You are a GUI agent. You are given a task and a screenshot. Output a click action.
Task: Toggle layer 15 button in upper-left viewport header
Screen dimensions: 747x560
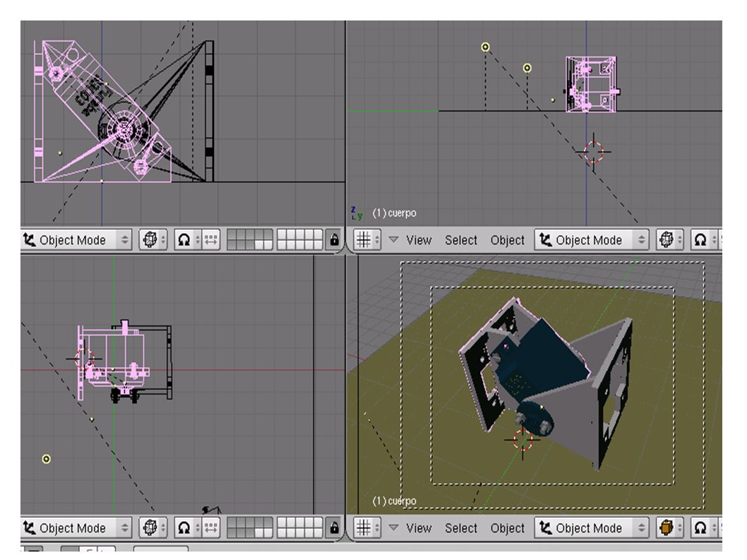point(268,244)
